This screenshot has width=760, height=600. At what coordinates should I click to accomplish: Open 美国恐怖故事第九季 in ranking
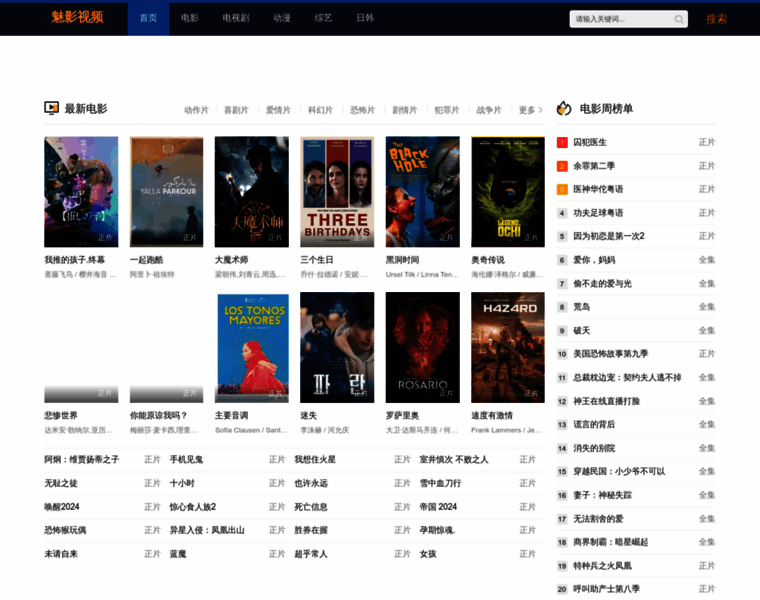tap(611, 354)
